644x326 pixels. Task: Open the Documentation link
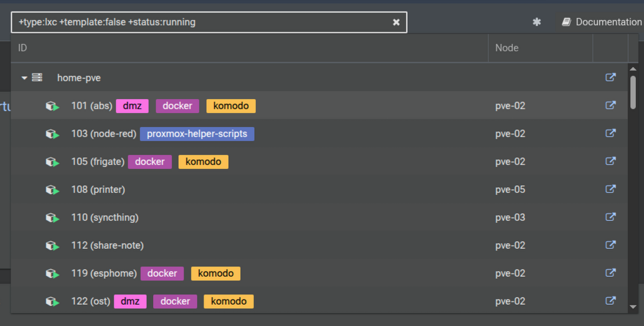[601, 22]
